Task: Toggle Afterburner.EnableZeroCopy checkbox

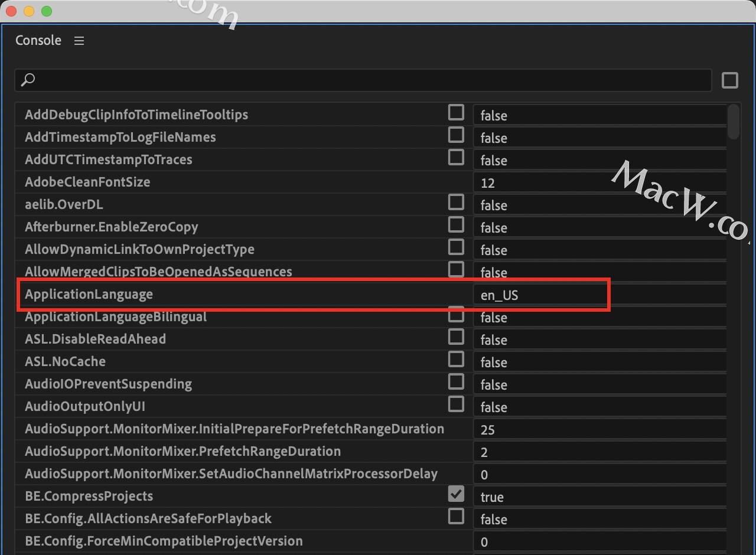Action: tap(456, 224)
